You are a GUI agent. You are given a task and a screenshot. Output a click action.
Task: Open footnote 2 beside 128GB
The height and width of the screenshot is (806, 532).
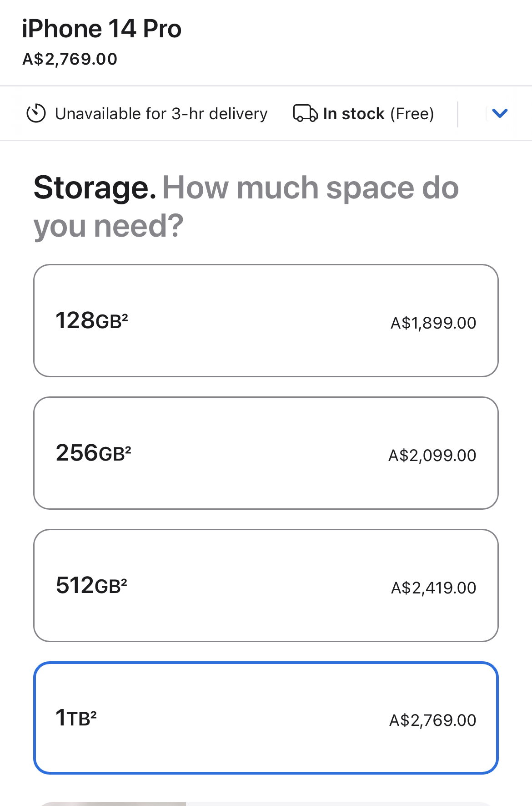(x=125, y=316)
